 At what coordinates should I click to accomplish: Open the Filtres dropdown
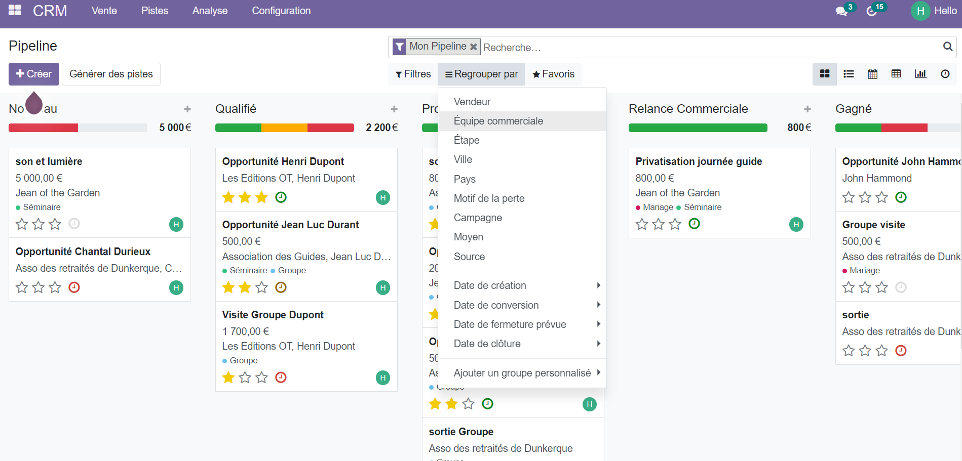413,74
